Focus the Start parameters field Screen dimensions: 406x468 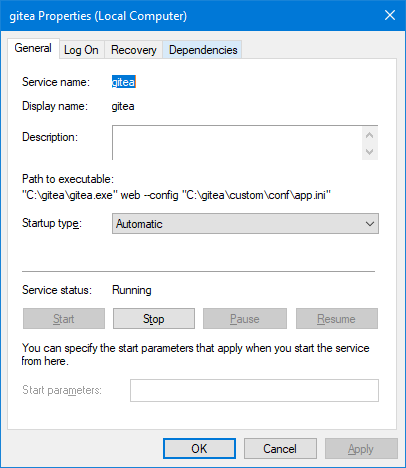click(x=254, y=390)
